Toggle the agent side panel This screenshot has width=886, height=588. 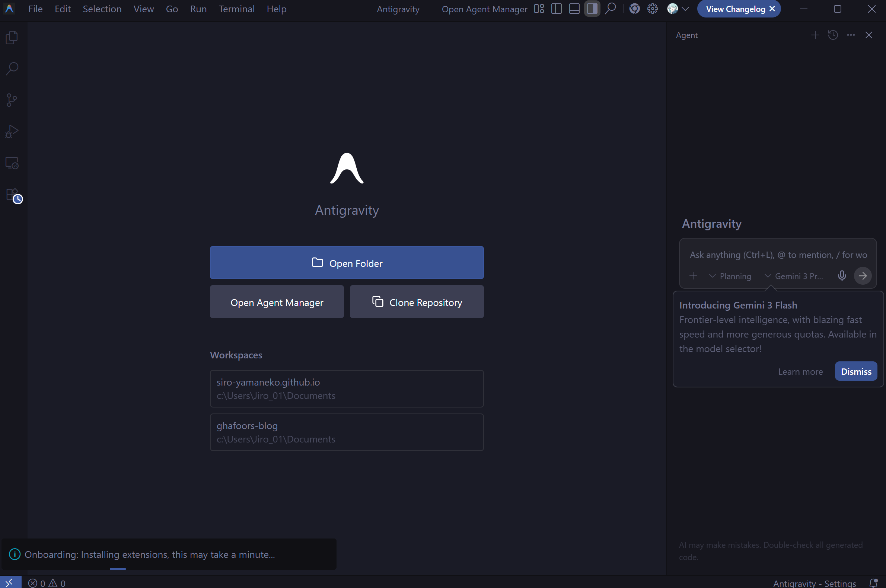click(592, 9)
